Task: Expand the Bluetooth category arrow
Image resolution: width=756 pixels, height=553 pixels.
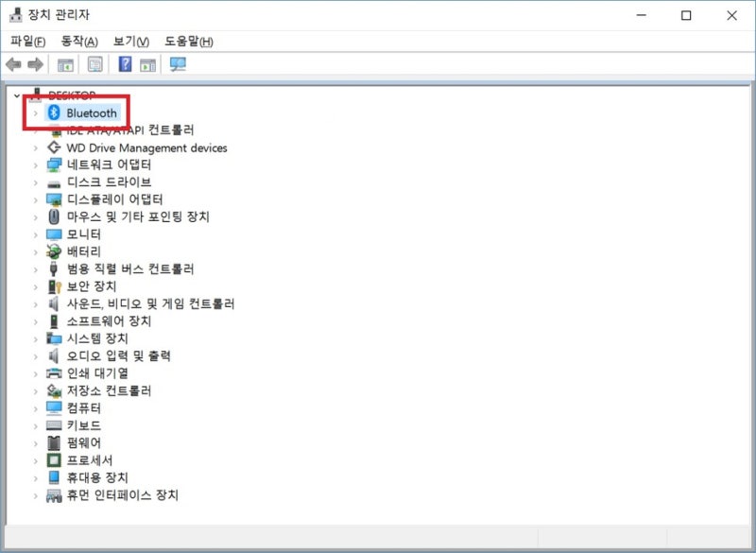Action: pos(35,113)
